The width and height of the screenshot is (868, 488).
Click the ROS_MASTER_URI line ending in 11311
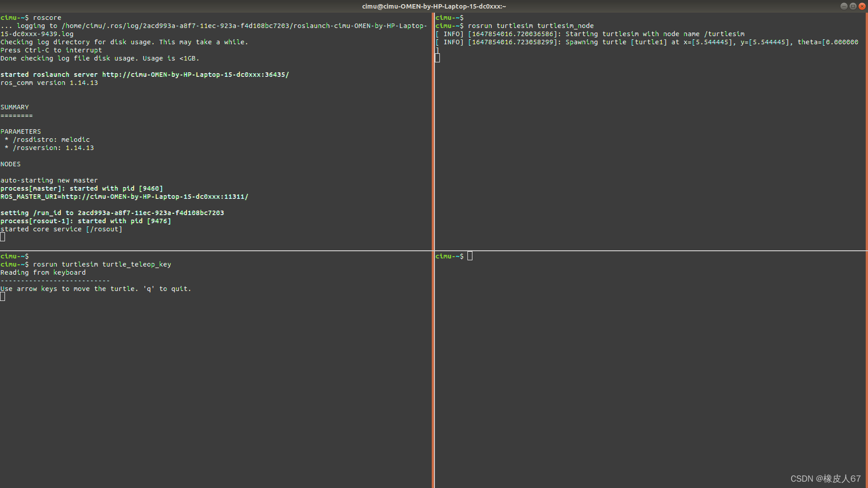pyautogui.click(x=124, y=197)
